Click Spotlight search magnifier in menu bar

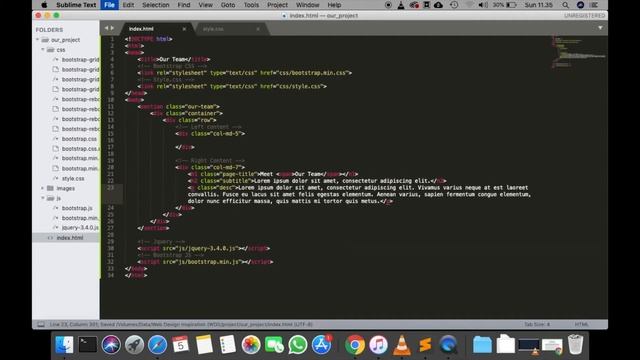pyautogui.click(x=565, y=5)
